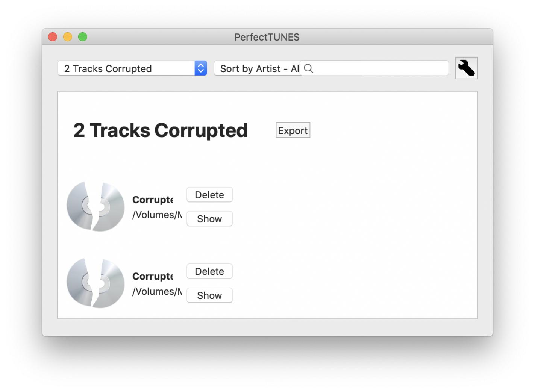535x392 pixels.
Task: Click the large 2 Tracks Corrupted heading
Action: pyautogui.click(x=161, y=130)
